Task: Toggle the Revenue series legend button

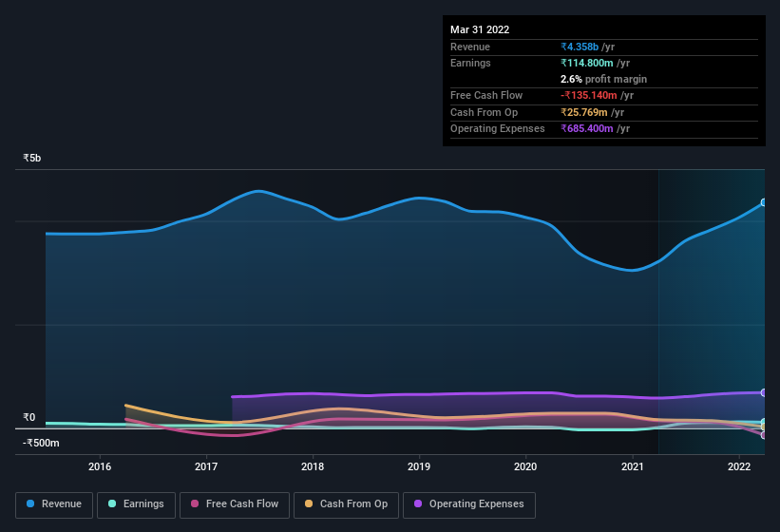Action: 54,504
